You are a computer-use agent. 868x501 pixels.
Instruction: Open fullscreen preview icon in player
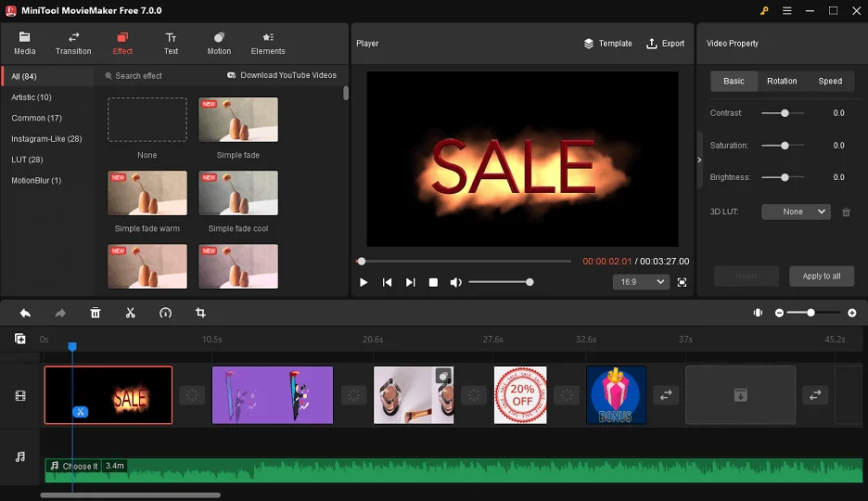click(x=682, y=282)
